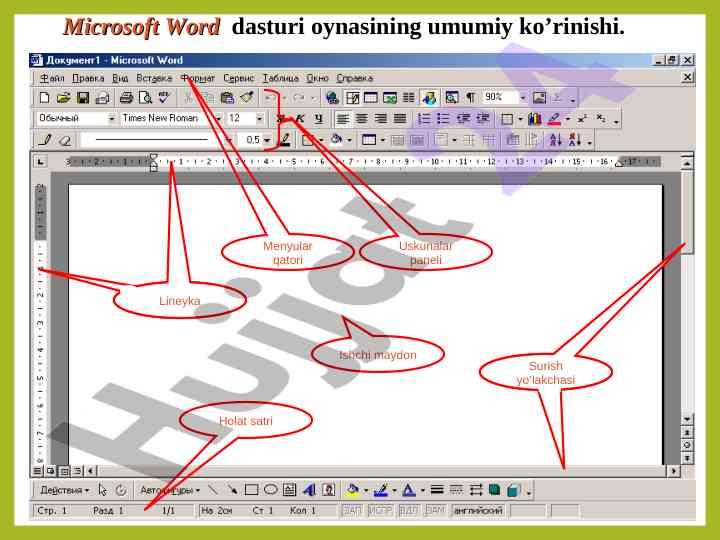Viewport: 720px width, 540px height.
Task: Expand the font size 12 dropdown
Action: (260, 118)
